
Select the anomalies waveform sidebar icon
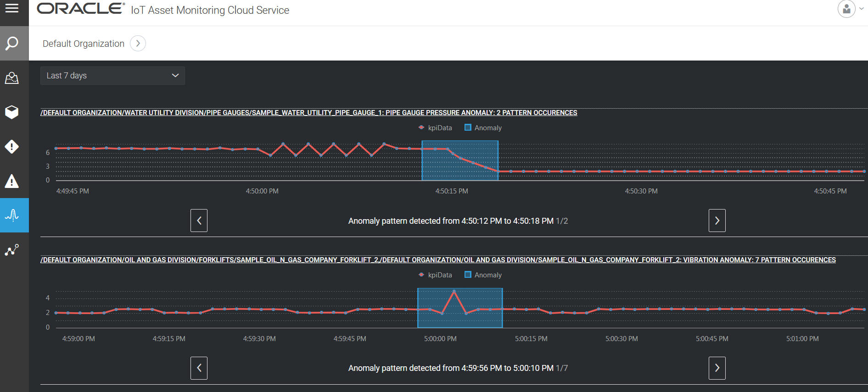(x=12, y=215)
